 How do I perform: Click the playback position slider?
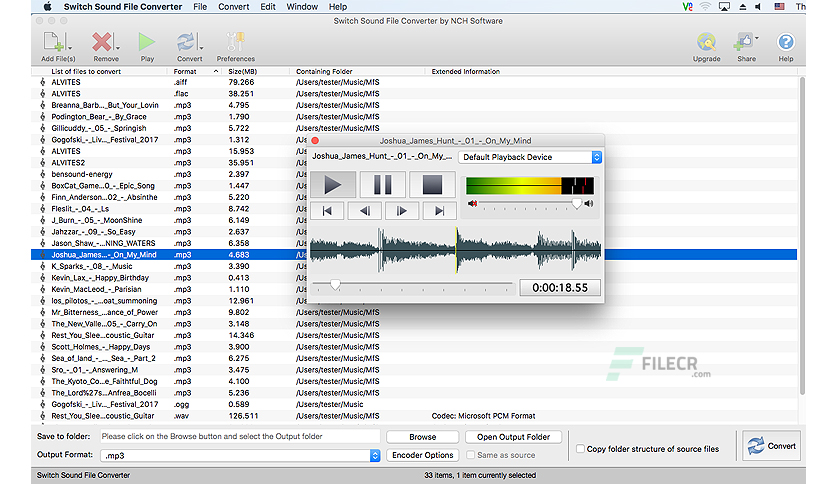[335, 285]
